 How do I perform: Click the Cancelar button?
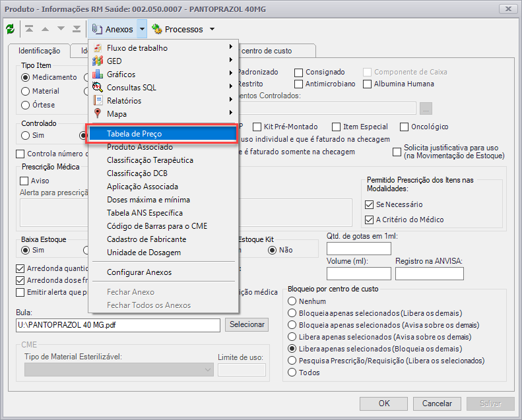click(x=437, y=404)
